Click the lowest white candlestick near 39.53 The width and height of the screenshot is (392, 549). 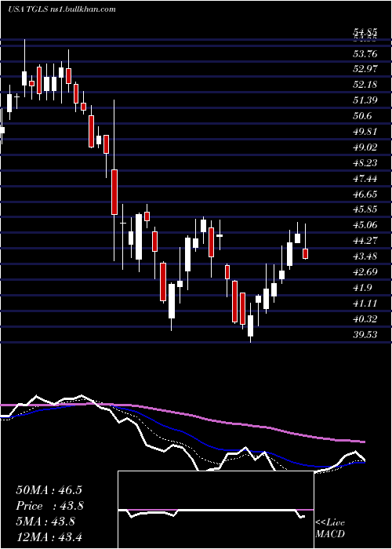click(250, 325)
